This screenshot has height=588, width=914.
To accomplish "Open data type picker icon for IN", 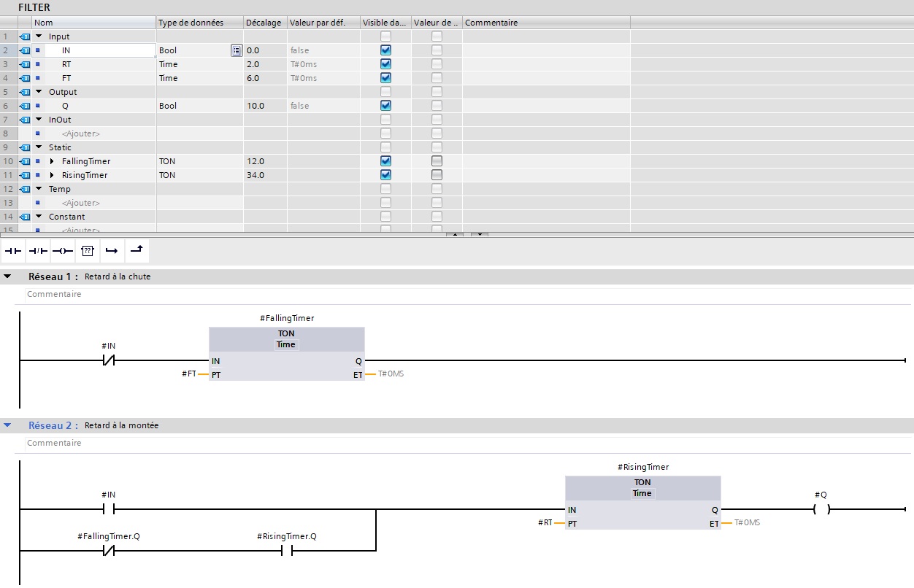I will [x=236, y=50].
